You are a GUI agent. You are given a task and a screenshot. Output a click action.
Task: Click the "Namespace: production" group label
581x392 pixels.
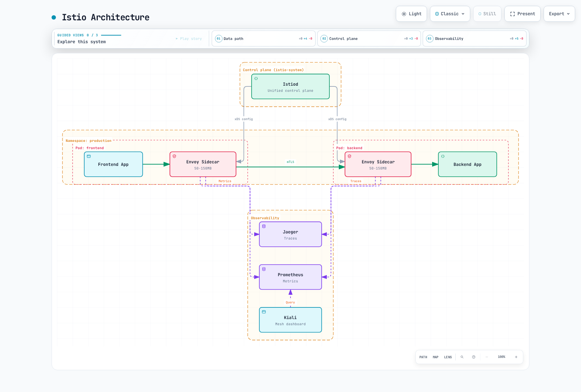click(89, 141)
